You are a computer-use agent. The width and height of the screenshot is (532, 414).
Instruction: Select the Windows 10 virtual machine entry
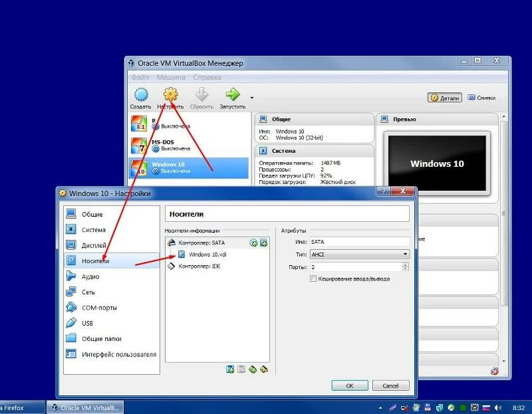(189, 168)
